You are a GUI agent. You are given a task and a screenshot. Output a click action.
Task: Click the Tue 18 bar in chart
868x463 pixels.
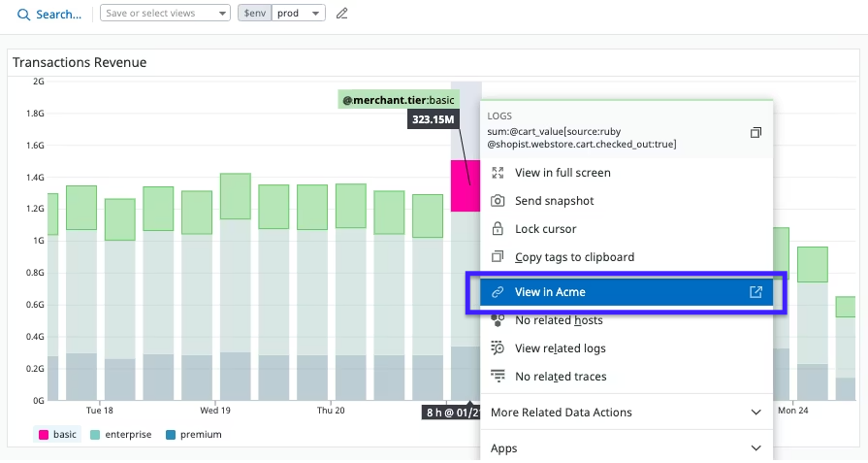pyautogui.click(x=81, y=291)
